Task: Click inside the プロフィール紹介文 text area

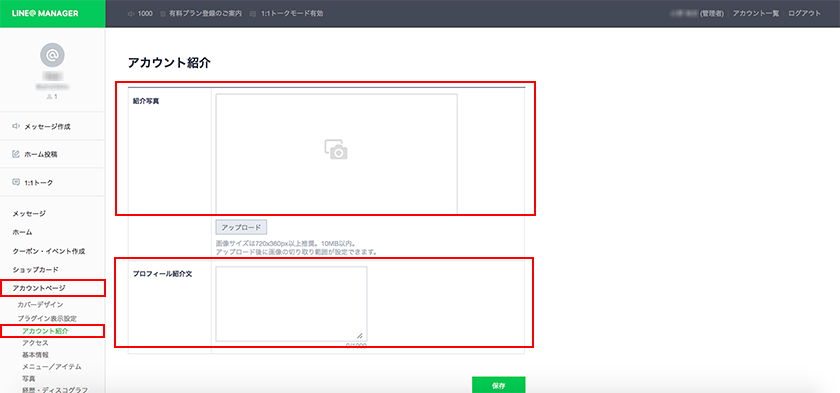Action: click(291, 304)
